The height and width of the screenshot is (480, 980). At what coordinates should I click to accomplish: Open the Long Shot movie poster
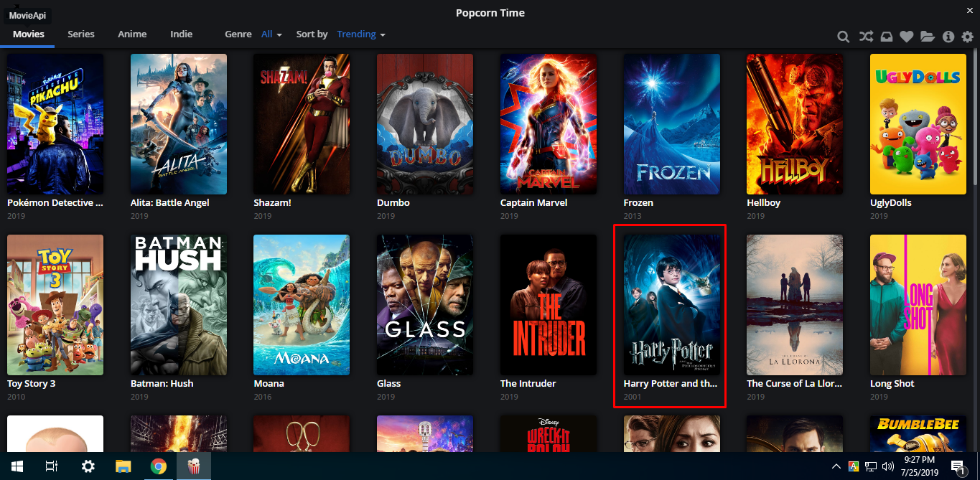click(x=918, y=305)
